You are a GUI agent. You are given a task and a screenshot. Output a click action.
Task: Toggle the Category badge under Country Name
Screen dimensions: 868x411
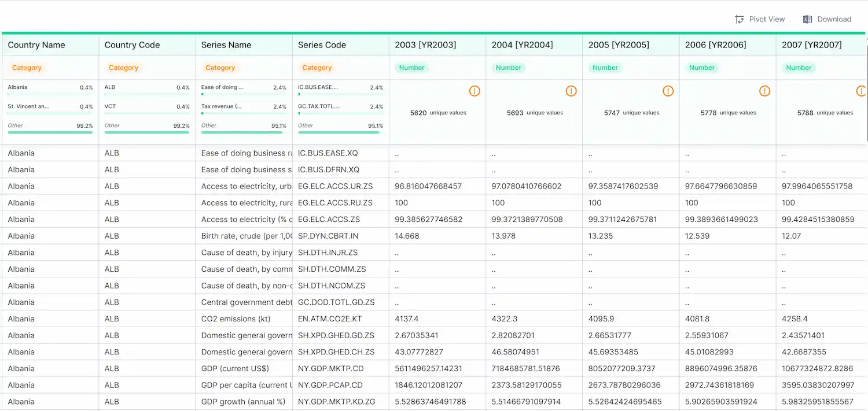tap(27, 68)
